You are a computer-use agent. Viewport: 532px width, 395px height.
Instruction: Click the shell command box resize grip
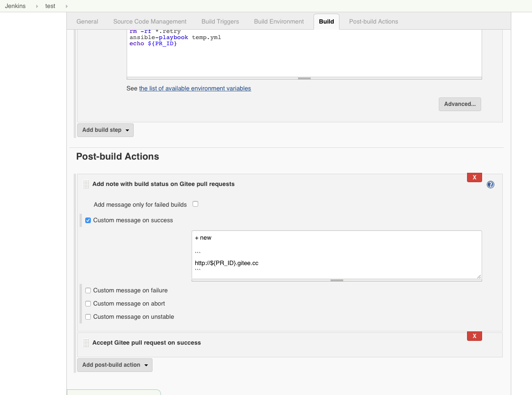coord(304,79)
